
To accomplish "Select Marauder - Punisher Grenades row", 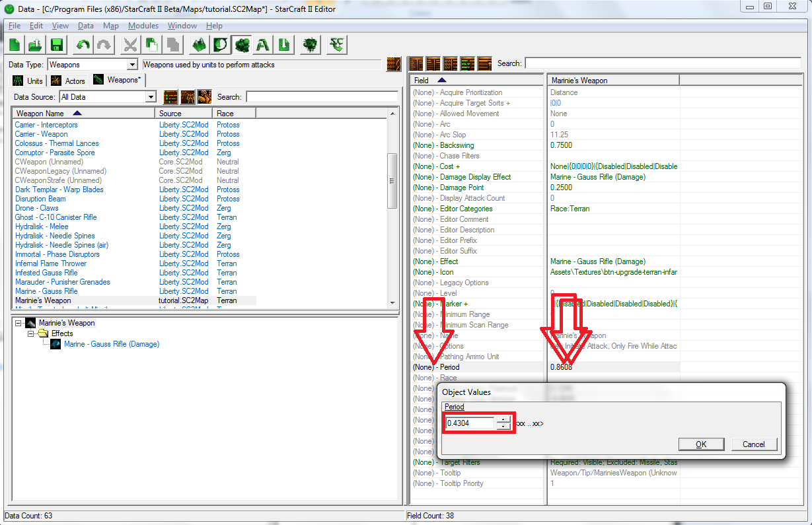I will point(63,282).
